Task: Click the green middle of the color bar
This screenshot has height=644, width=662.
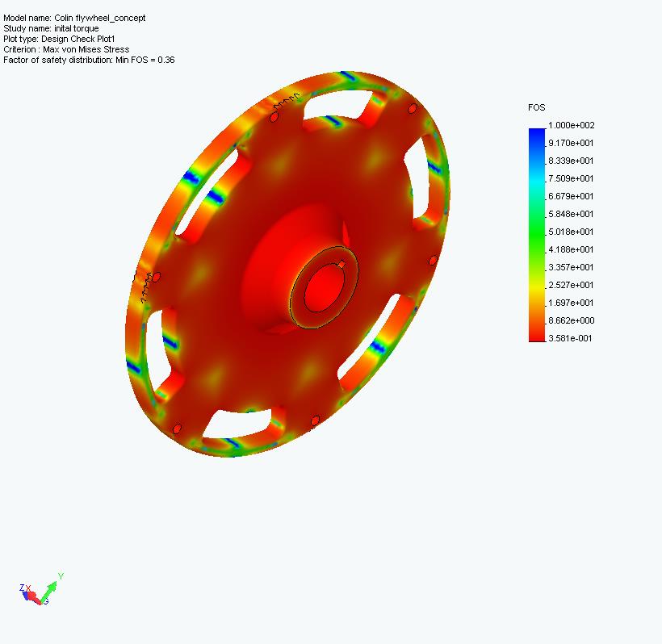Action: tap(536, 238)
